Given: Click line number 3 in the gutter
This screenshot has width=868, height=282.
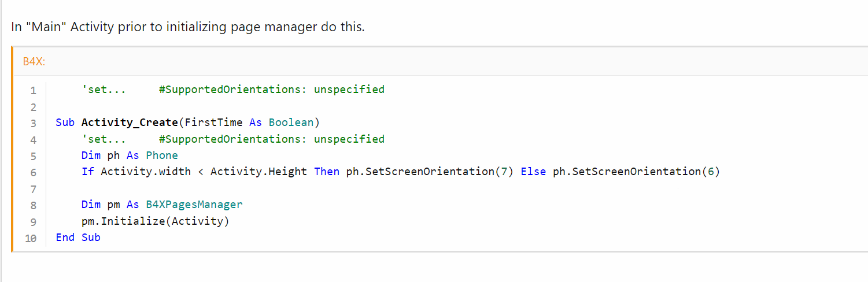Looking at the screenshot, I should [33, 123].
